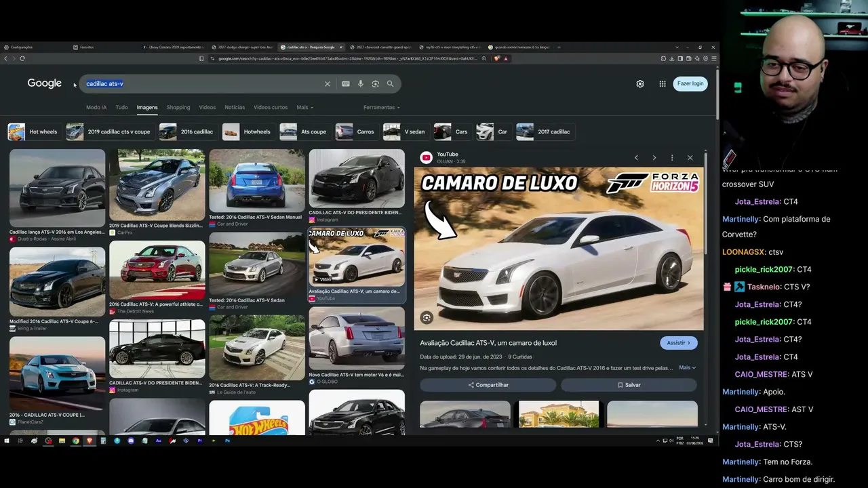Open Google quick settings gear
868x488 pixels.
pyautogui.click(x=640, y=84)
